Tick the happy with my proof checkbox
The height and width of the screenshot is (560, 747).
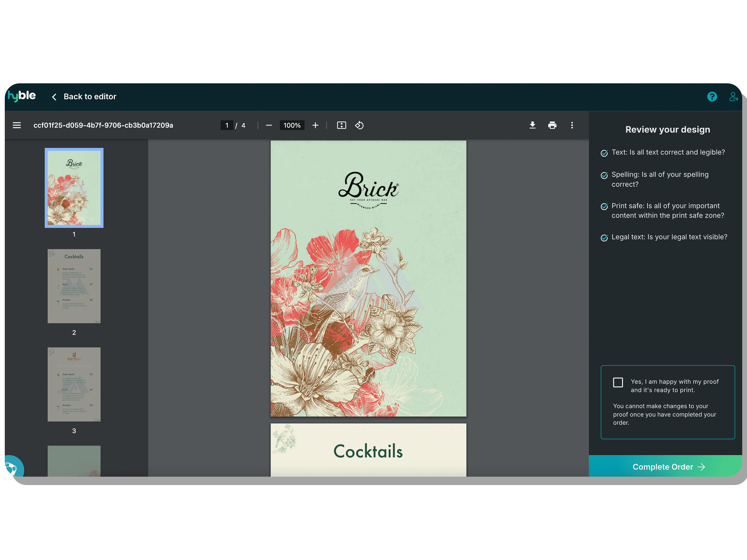(618, 382)
